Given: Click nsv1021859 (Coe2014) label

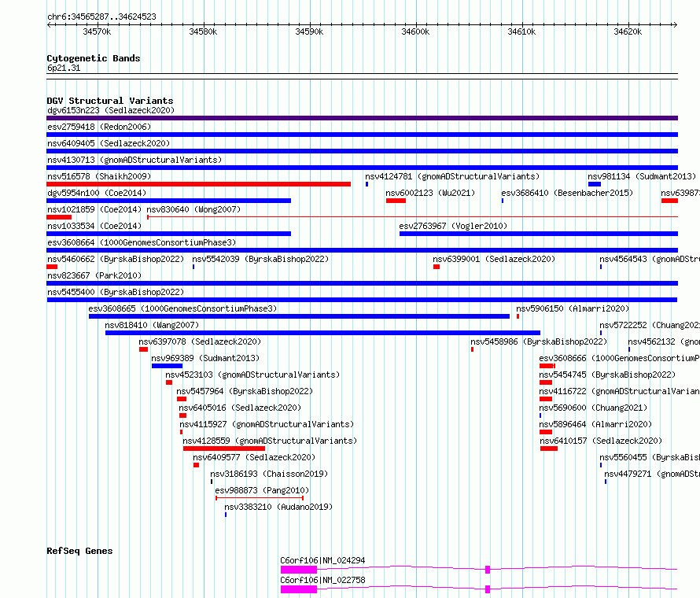Looking at the screenshot, I should (94, 209).
